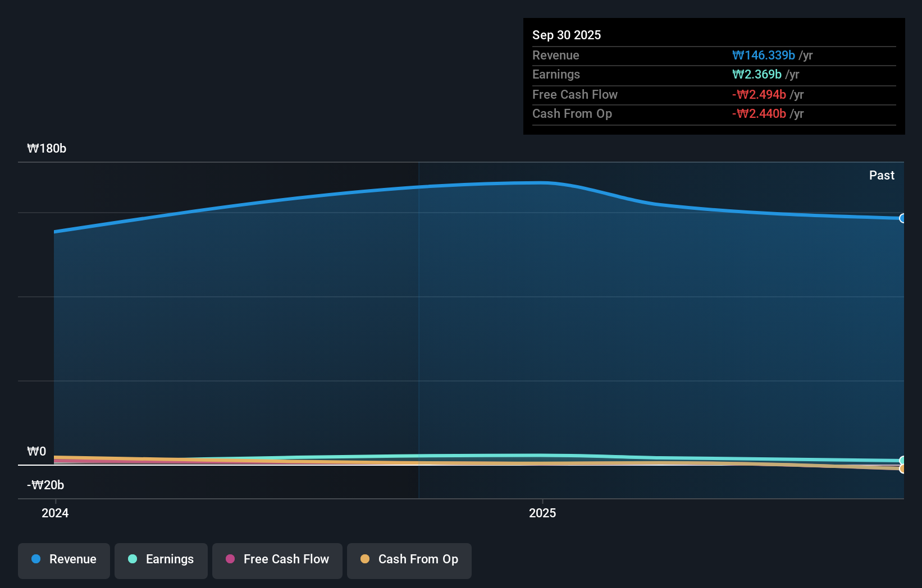Click the blue Revenue legend dot

click(x=36, y=559)
